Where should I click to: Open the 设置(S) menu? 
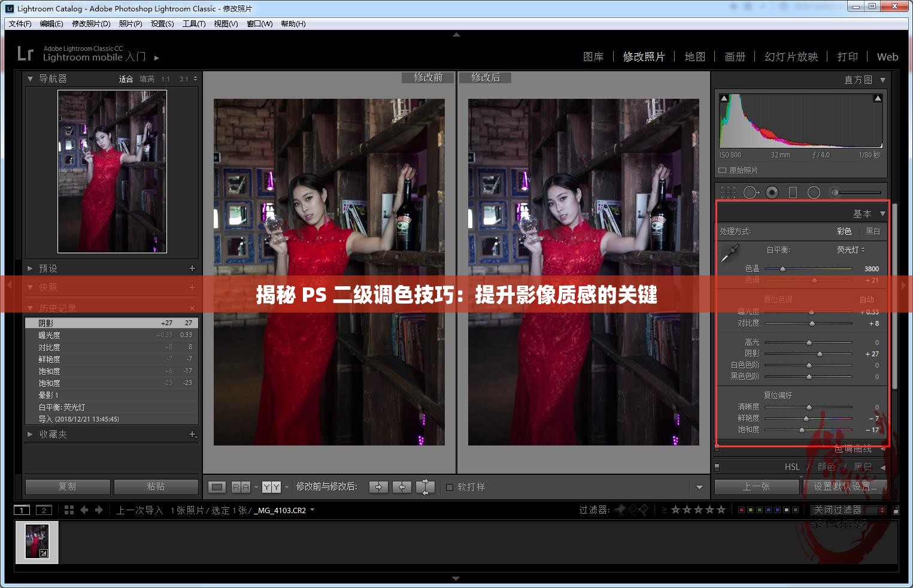pos(162,23)
